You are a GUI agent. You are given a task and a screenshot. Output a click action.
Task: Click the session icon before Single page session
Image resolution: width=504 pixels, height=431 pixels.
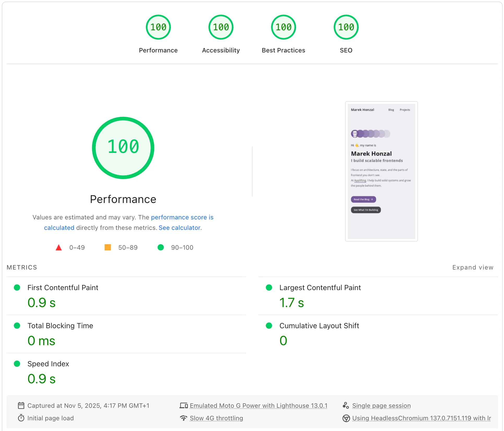point(346,405)
